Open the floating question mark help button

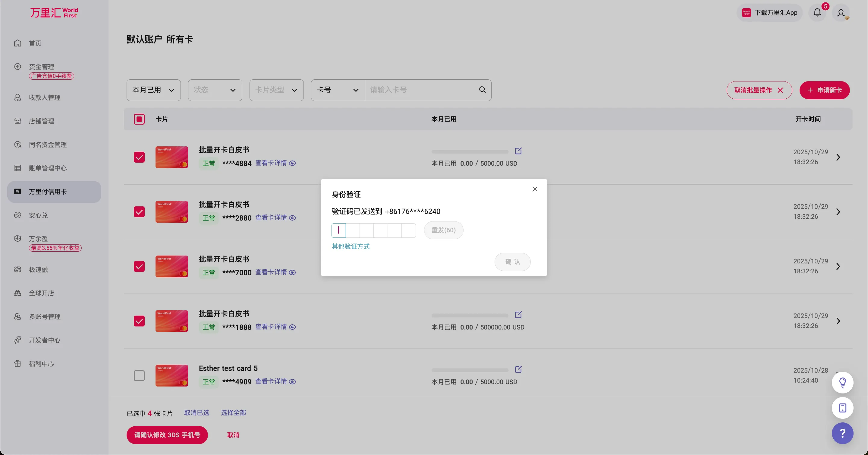pyautogui.click(x=842, y=433)
